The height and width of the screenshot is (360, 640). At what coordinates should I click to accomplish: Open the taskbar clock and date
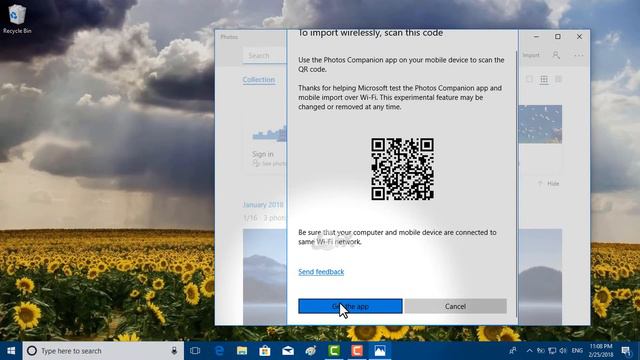click(x=601, y=351)
